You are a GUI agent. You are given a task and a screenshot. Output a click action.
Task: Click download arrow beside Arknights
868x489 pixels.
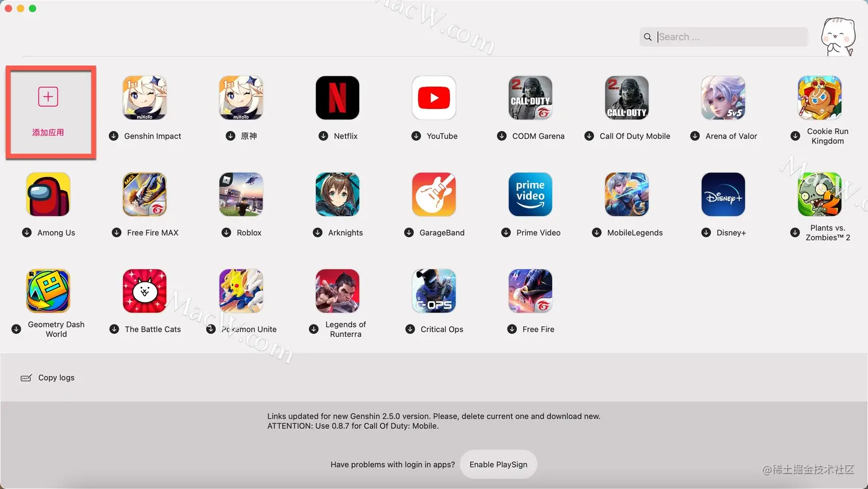(x=317, y=233)
